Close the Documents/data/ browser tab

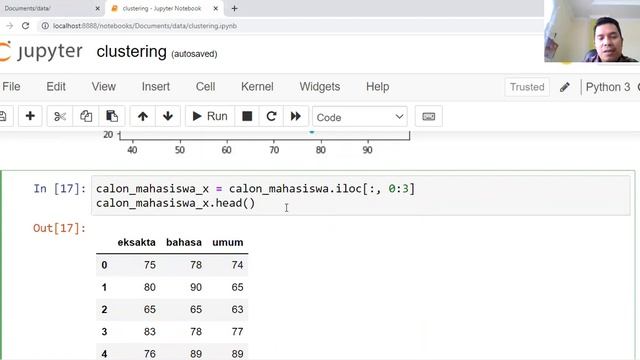98,8
